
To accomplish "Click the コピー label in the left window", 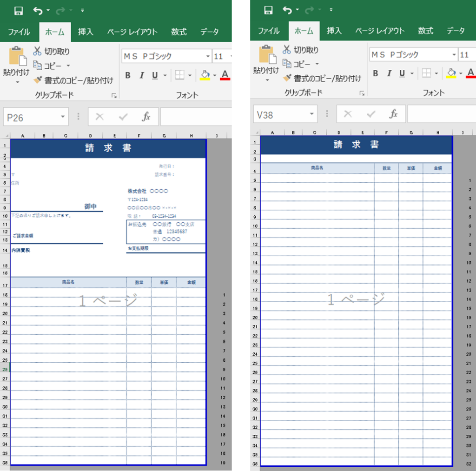I will [x=53, y=66].
